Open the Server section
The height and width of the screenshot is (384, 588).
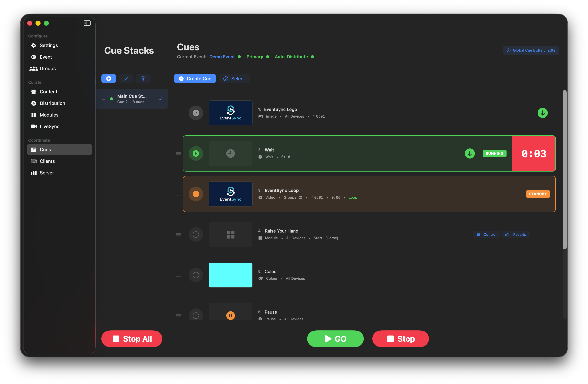[x=59, y=173]
